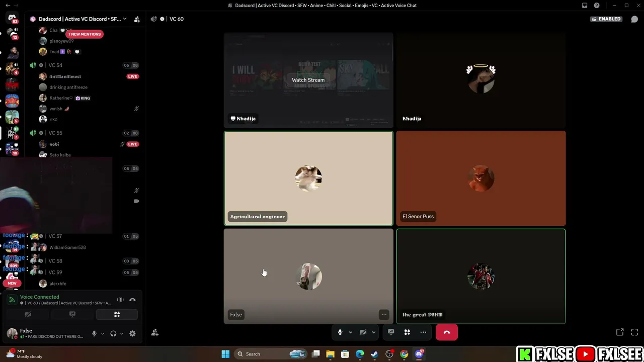Image resolution: width=644 pixels, height=362 pixels.
Task: Focus the great DAHM video tile
Action: click(x=481, y=276)
